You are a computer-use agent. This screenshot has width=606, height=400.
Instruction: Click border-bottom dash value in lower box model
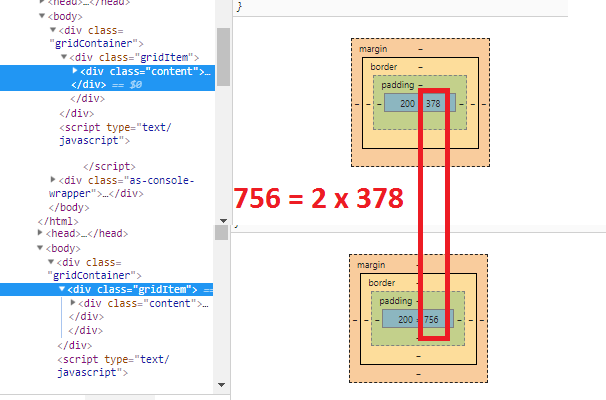point(419,356)
